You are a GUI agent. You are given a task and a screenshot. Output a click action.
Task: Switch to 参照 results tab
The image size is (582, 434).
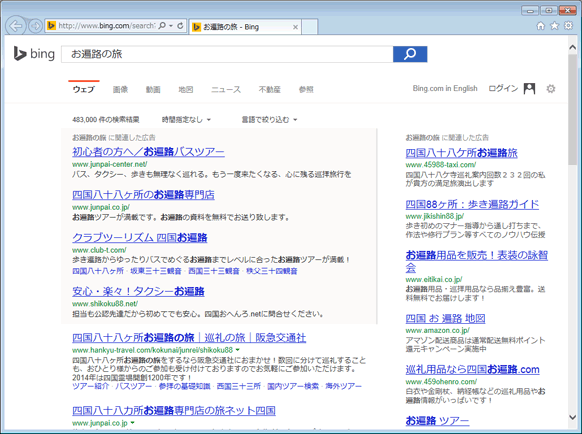pos(306,89)
